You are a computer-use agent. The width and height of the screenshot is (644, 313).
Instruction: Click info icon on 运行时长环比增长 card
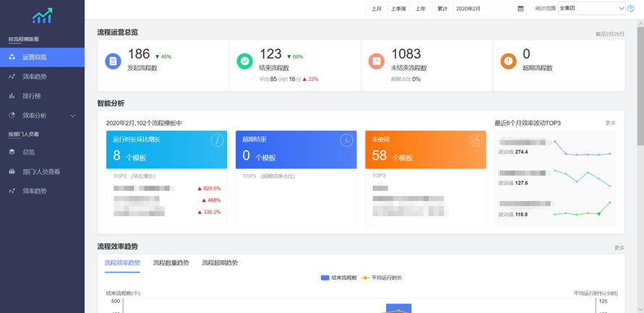(x=216, y=140)
